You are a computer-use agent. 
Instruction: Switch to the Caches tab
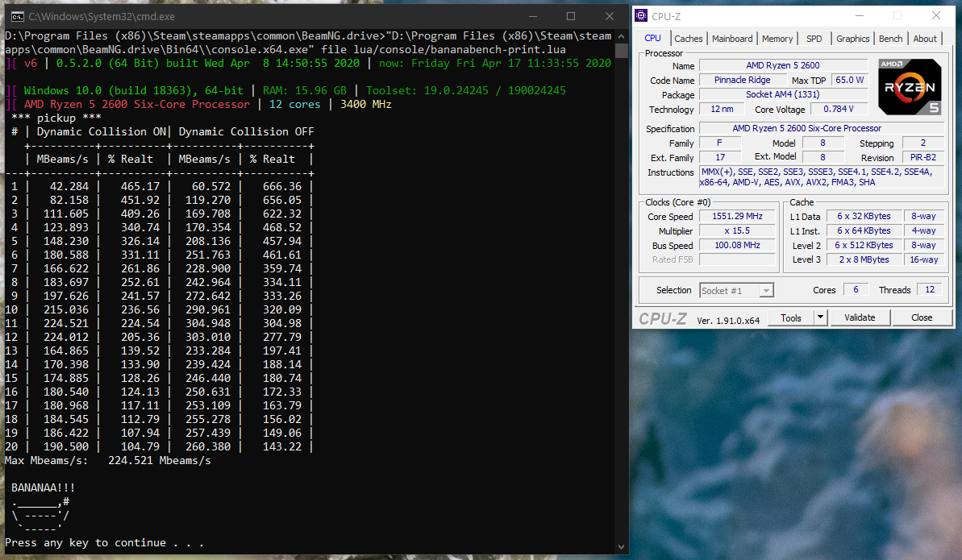[688, 39]
